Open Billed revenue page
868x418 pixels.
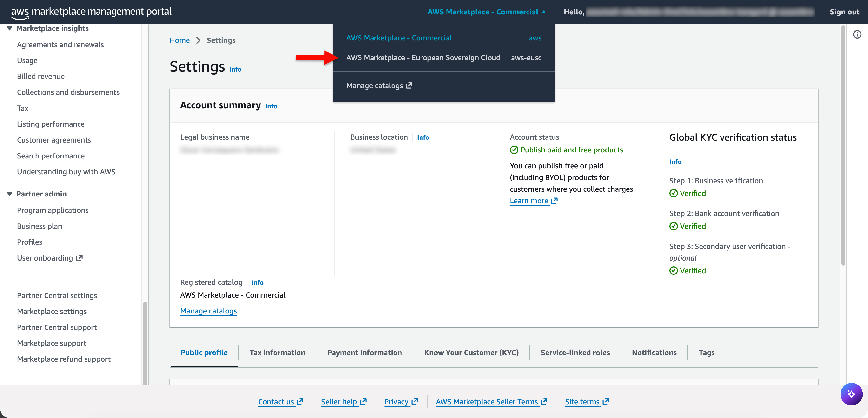[41, 76]
